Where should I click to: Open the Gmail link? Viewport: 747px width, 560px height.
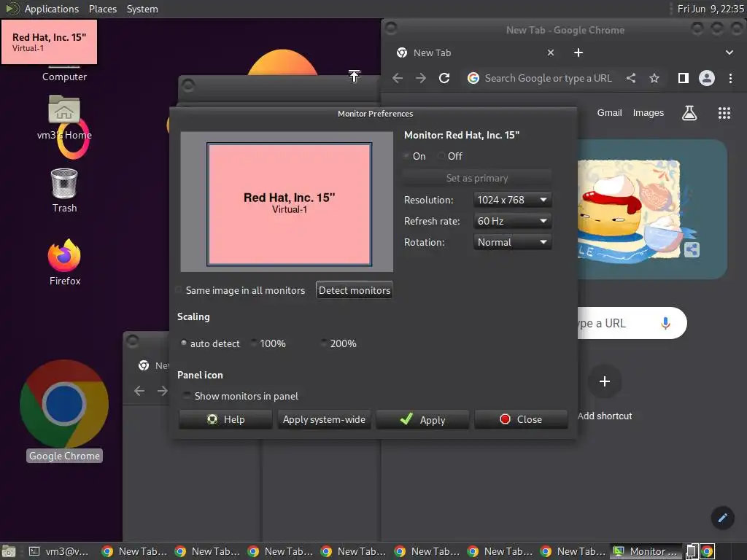click(x=609, y=113)
